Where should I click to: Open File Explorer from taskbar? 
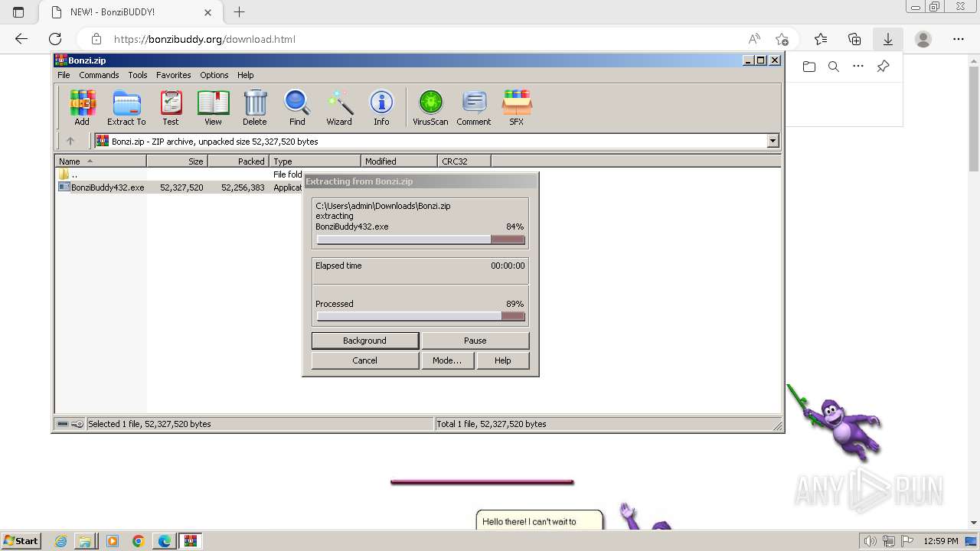tap(85, 541)
